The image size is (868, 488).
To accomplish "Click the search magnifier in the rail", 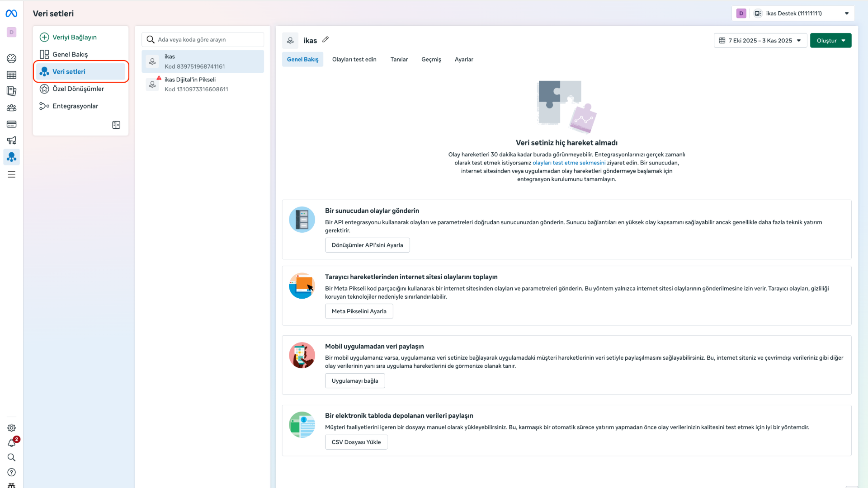I will [12, 457].
